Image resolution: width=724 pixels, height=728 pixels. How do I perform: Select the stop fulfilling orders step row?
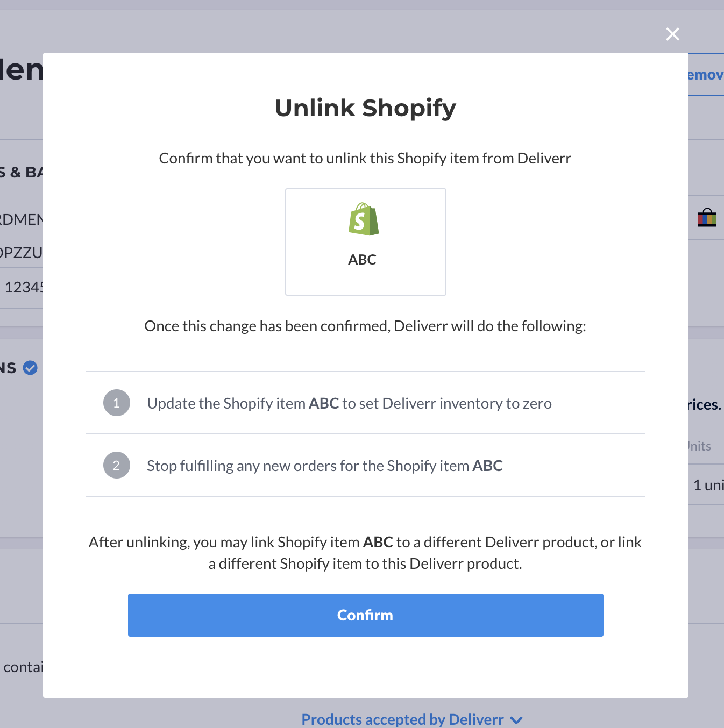click(365, 465)
